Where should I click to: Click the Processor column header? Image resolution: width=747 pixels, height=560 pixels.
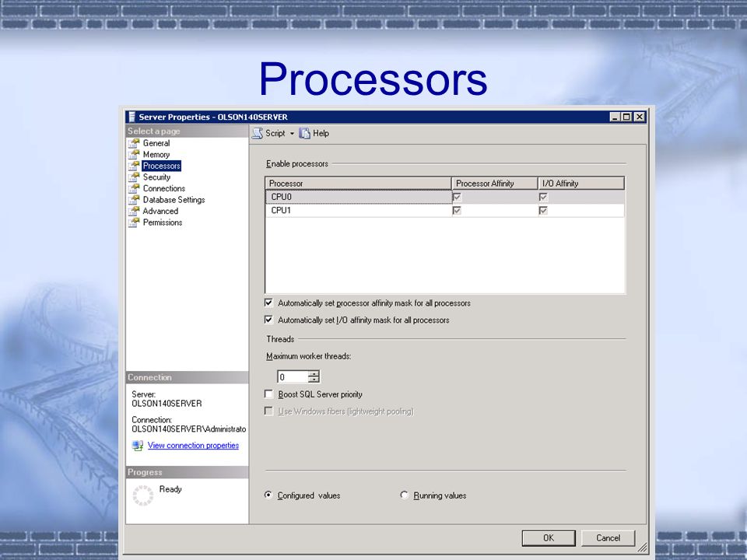[358, 184]
